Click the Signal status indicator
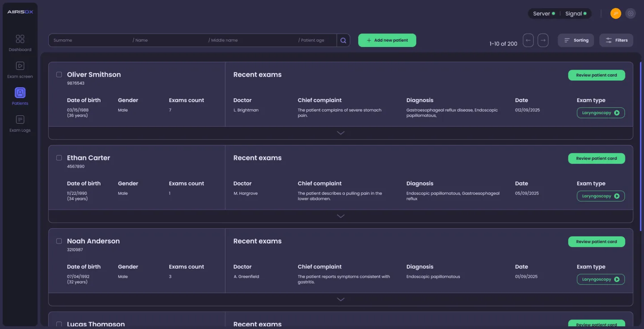The height and width of the screenshot is (329, 644). [576, 13]
